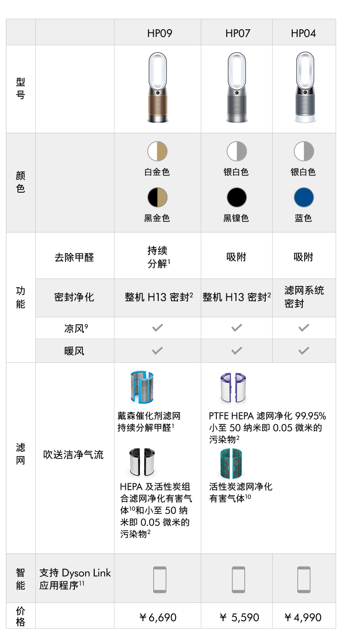This screenshot has width=343, height=644.
Task: Pick the blue color swatch for HP04
Action: coord(304,197)
